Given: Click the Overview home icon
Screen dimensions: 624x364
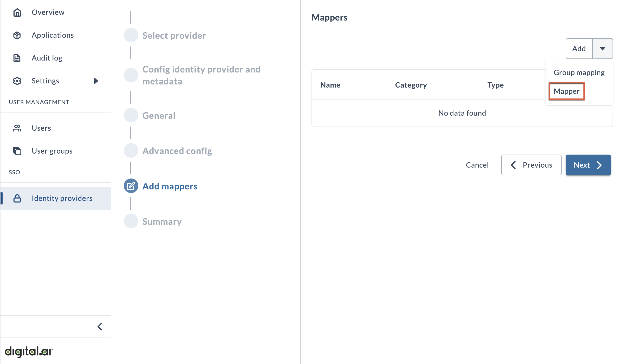Looking at the screenshot, I should tap(17, 12).
